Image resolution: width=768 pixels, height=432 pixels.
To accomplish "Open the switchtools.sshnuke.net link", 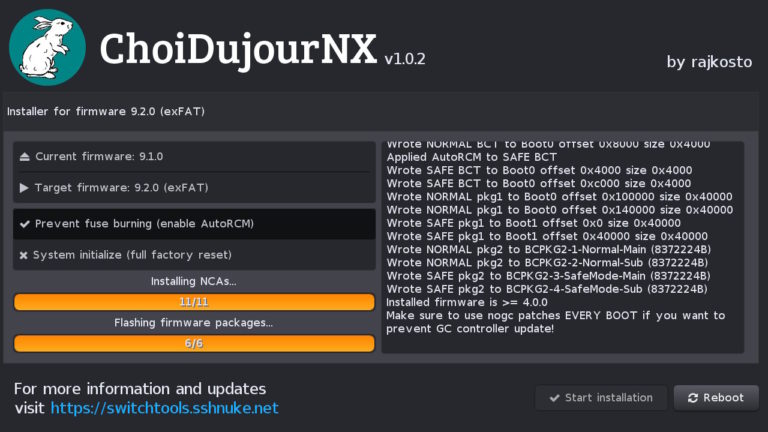I will pyautogui.click(x=164, y=408).
